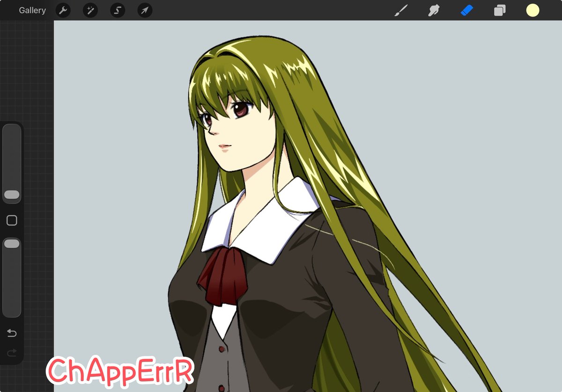This screenshot has height=392, width=562.
Task: Undo the last stroke with the undo arrow
Action: point(12,333)
